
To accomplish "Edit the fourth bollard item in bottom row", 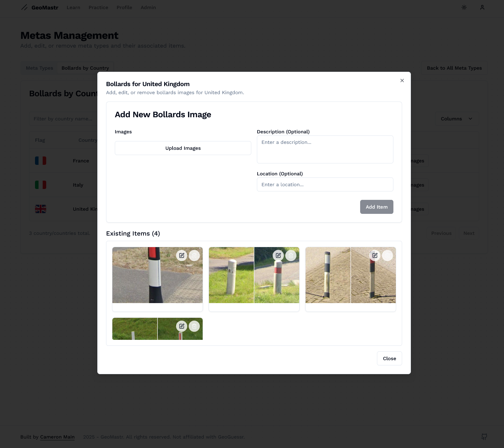I will click(182, 326).
